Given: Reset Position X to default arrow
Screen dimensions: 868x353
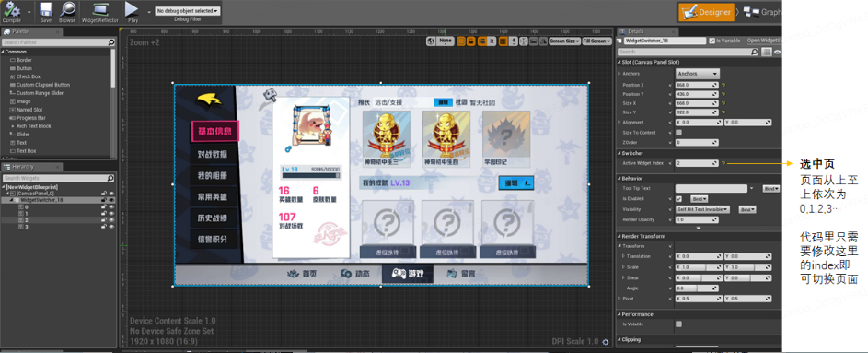Looking at the screenshot, I should point(723,86).
